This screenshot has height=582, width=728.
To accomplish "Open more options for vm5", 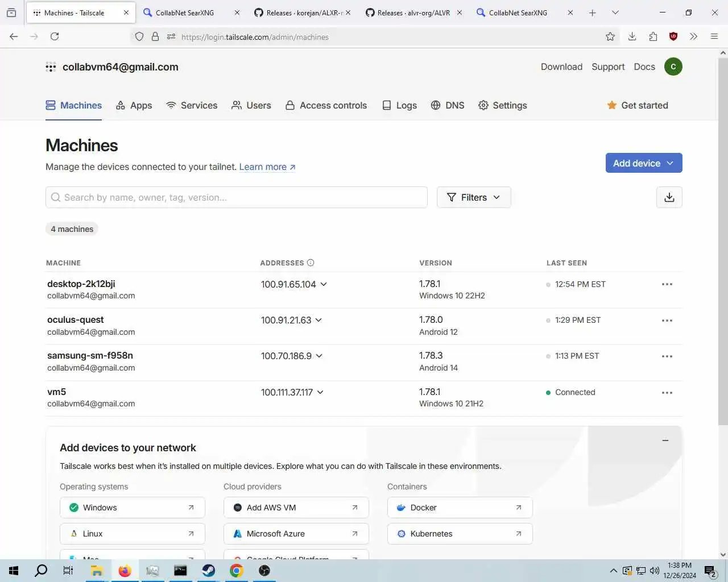I will (x=667, y=393).
